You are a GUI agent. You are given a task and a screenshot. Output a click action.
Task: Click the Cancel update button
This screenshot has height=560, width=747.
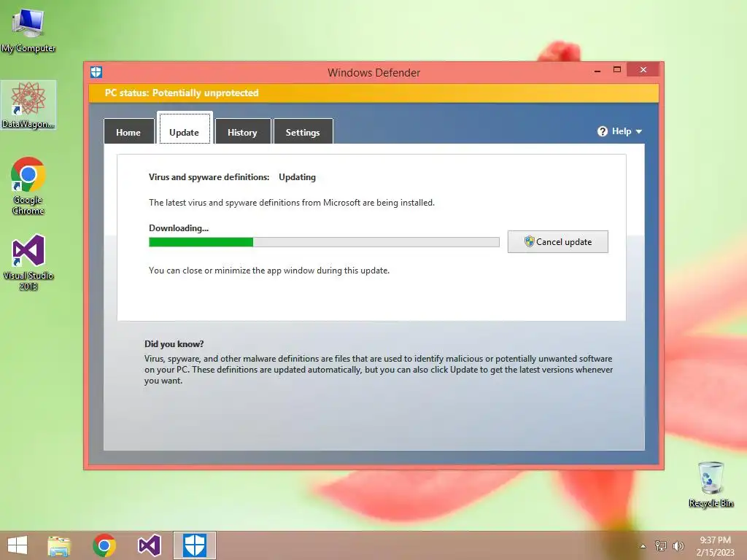tap(557, 242)
